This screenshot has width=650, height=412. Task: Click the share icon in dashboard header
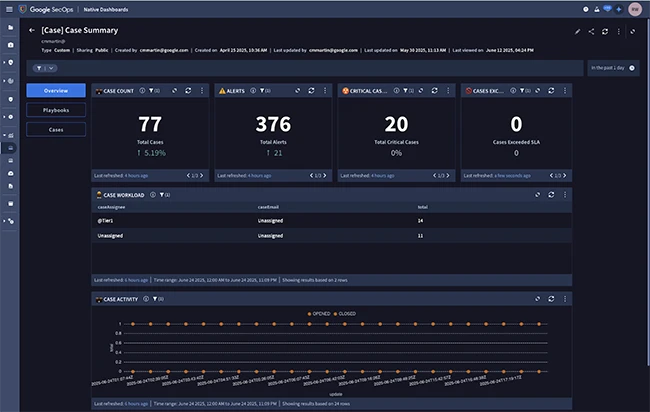(591, 31)
